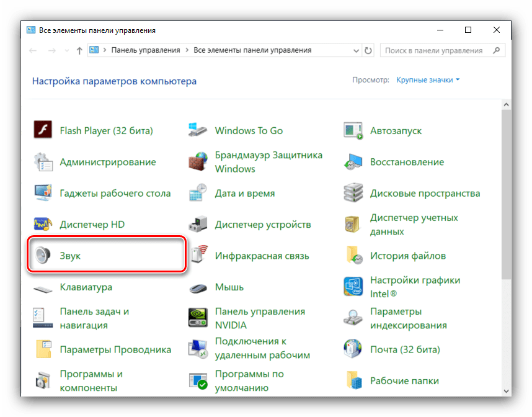Open the Мышь mouse icon
Image resolution: width=532 pixels, height=417 pixels.
[x=198, y=287]
